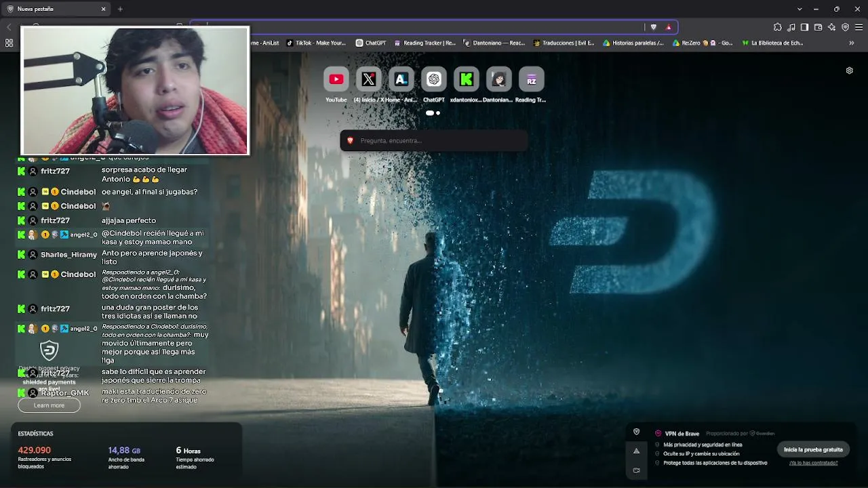
Task: Open the Re:Zero Google Drive bookmark
Action: [x=703, y=43]
